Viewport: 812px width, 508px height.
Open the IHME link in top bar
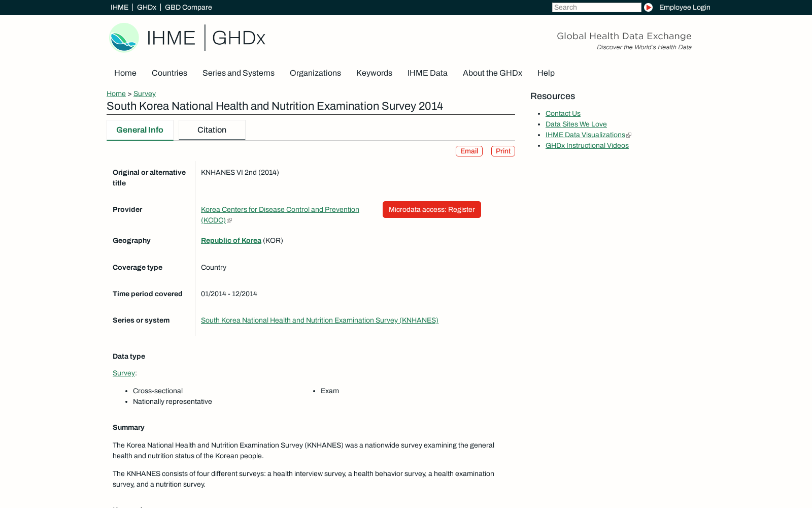119,8
